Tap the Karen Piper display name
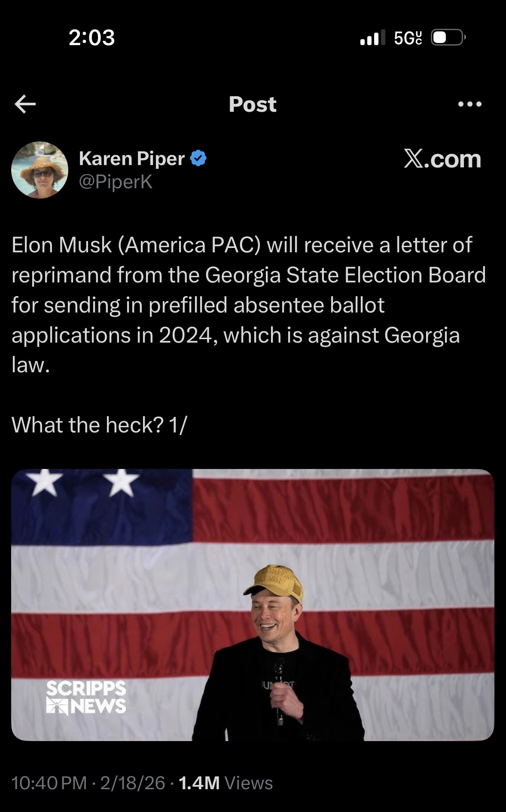Viewport: 506px width, 812px height. [x=132, y=159]
